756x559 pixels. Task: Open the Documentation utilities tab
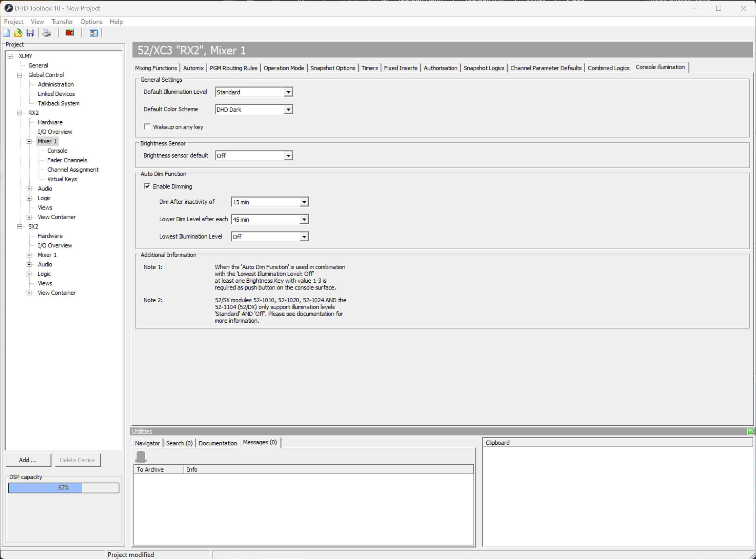(218, 443)
